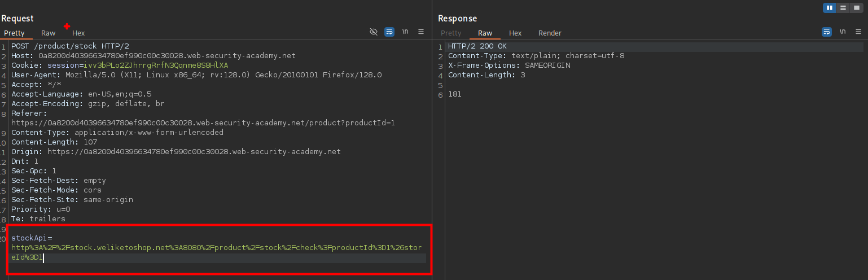This screenshot has height=280, width=868.
Task: Select the Response Raw tab
Action: [485, 33]
